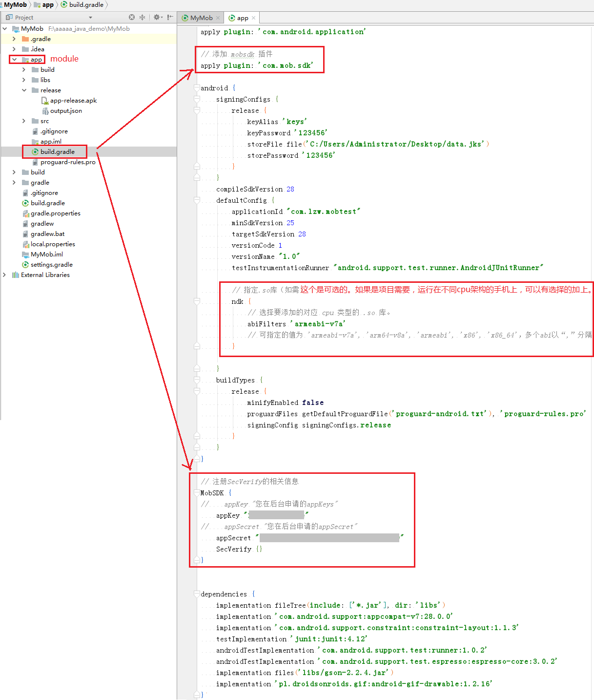Fold the MobSDK block in gutter
This screenshot has height=700, width=594.
[x=197, y=493]
